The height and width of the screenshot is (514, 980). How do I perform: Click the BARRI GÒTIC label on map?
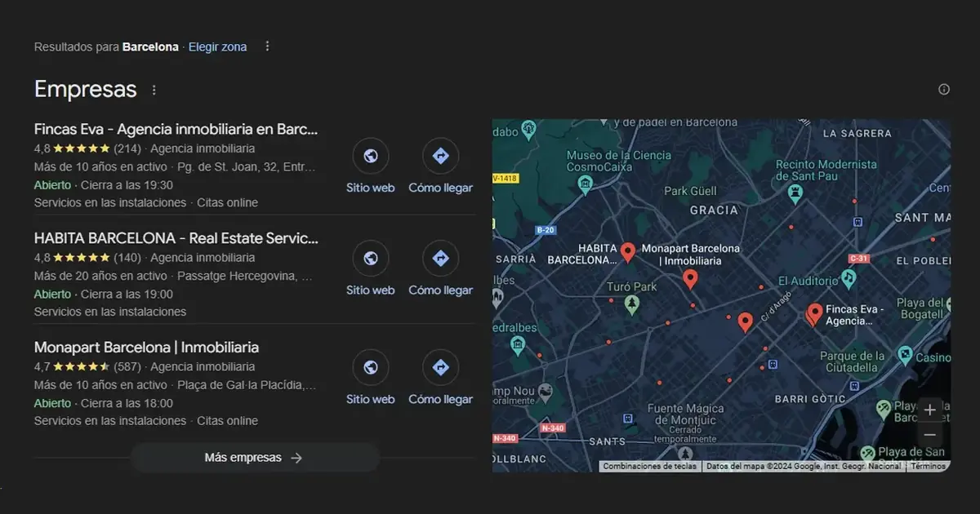(x=808, y=401)
